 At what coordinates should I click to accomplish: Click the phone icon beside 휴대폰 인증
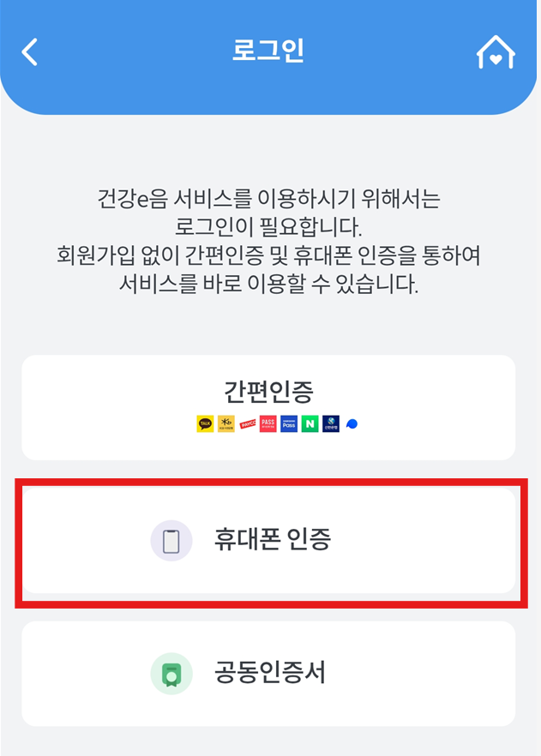(171, 540)
